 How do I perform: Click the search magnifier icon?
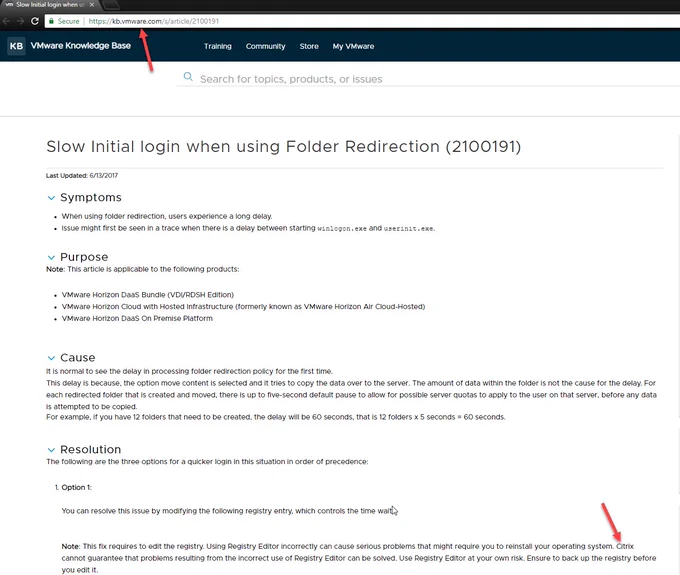pyautogui.click(x=188, y=77)
